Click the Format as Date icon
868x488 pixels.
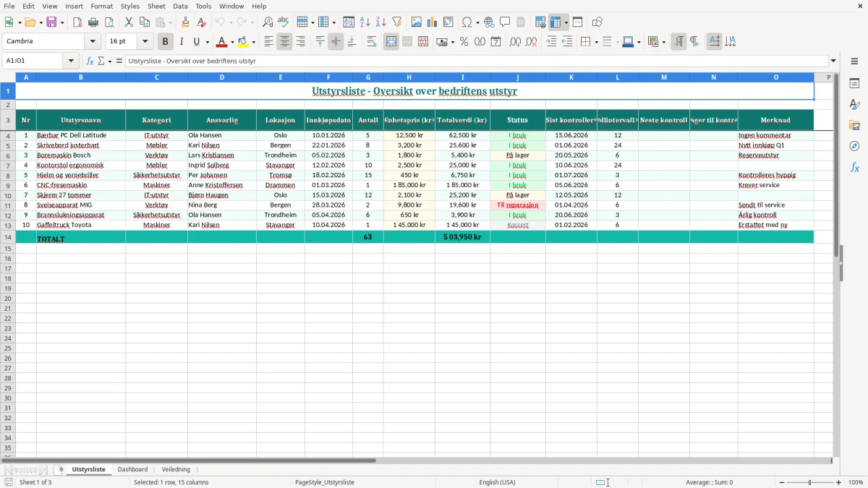(495, 42)
